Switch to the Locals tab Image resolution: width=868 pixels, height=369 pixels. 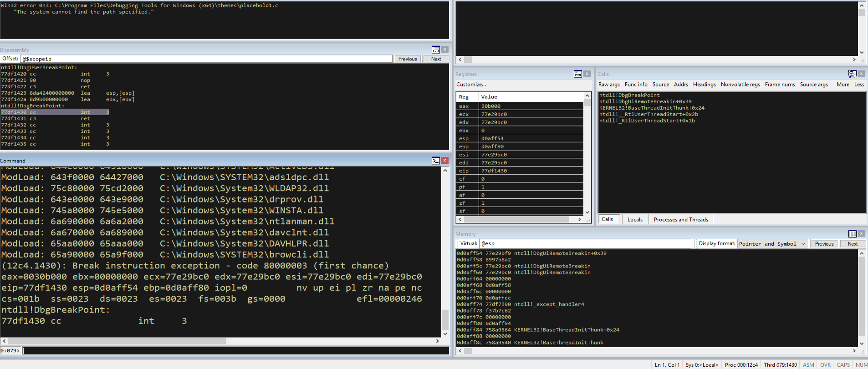[x=635, y=219]
